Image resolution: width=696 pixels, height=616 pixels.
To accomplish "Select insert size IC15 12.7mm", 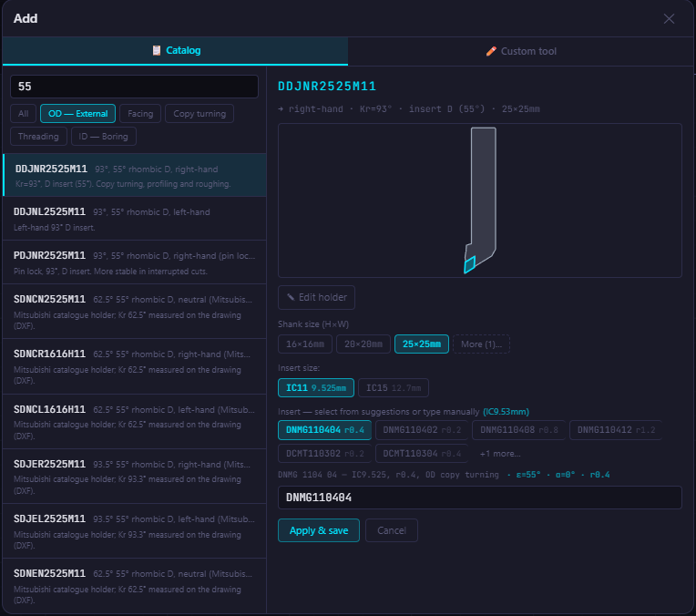I will point(394,387).
